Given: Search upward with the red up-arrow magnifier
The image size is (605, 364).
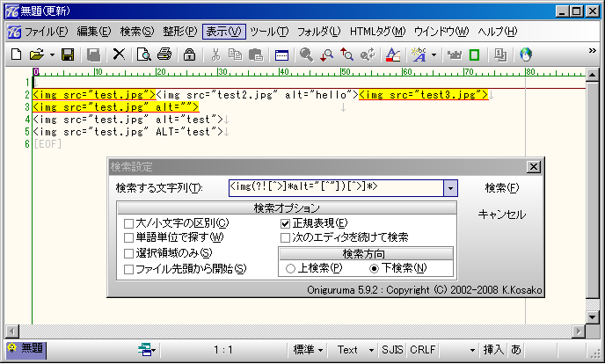Looking at the screenshot, I should point(346,55).
